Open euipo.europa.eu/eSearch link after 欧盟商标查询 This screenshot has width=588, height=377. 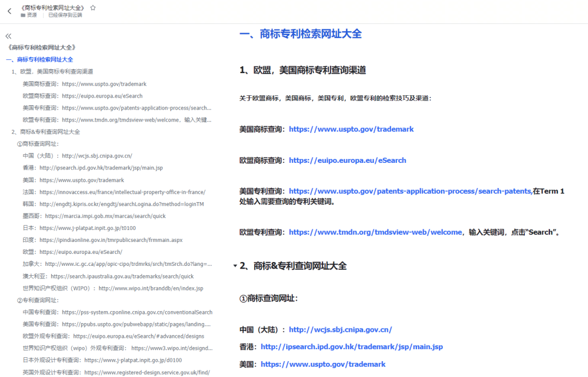[347, 160]
